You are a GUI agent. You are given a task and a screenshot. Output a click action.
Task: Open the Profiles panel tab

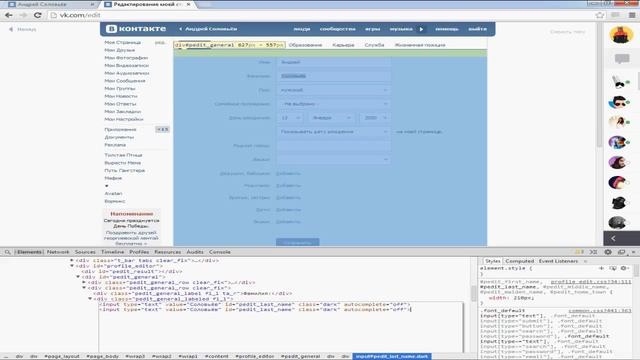(x=139, y=252)
